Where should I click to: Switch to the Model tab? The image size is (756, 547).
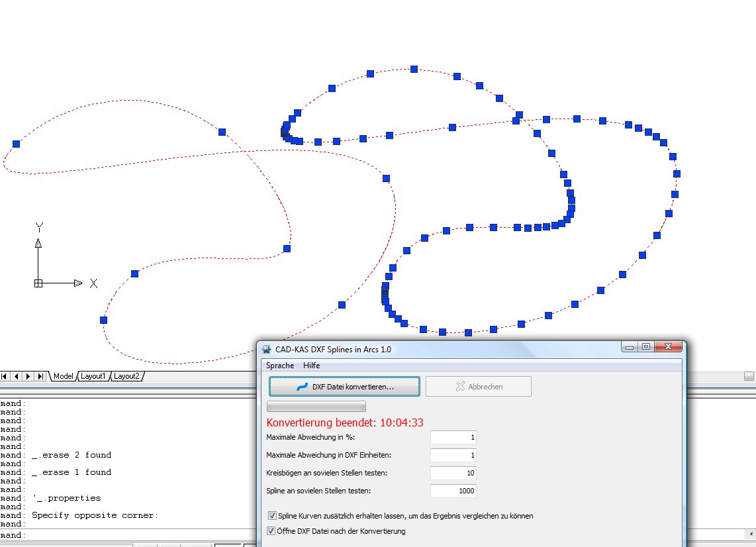click(64, 376)
